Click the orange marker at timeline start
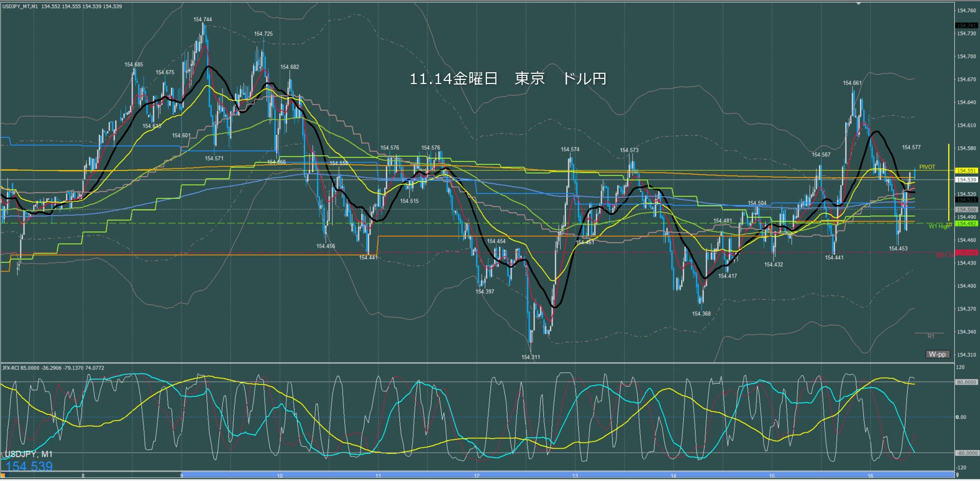This screenshot has width=980, height=481. coord(3,475)
